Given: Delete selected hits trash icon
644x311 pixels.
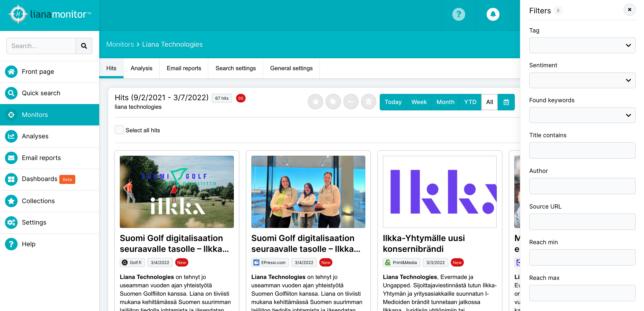Looking at the screenshot, I should coord(368,102).
